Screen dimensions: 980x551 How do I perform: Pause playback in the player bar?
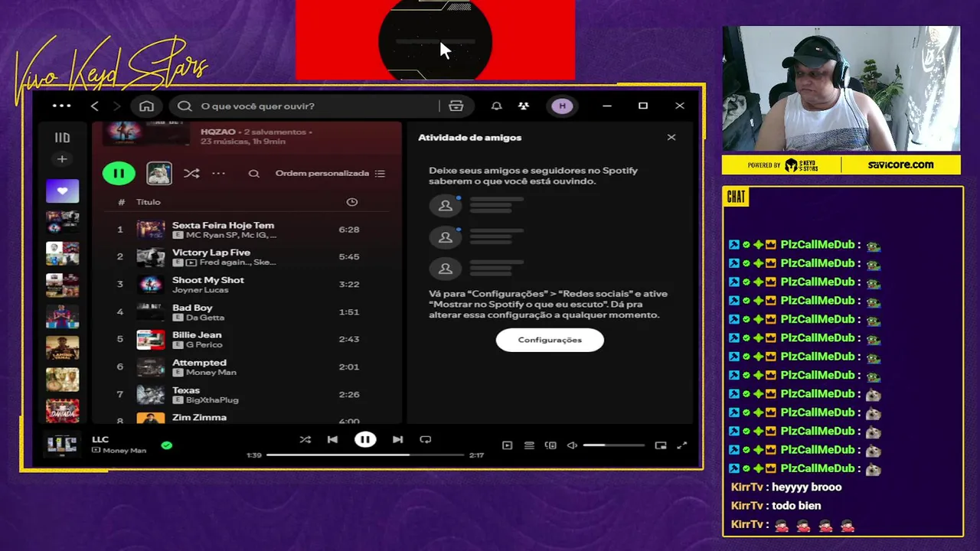coord(365,439)
